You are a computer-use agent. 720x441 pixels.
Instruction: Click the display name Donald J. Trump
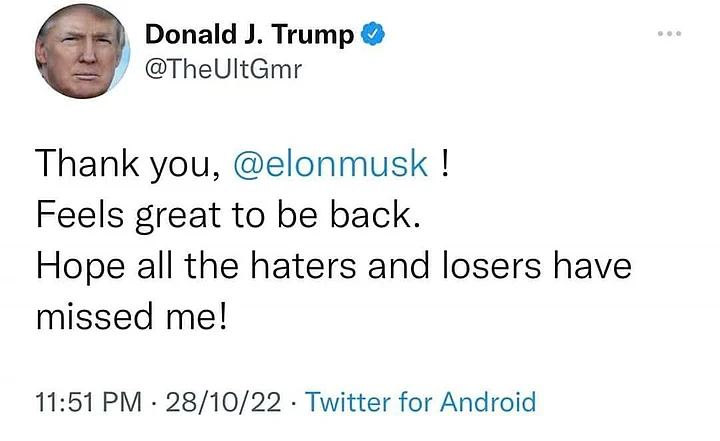click(x=250, y=35)
